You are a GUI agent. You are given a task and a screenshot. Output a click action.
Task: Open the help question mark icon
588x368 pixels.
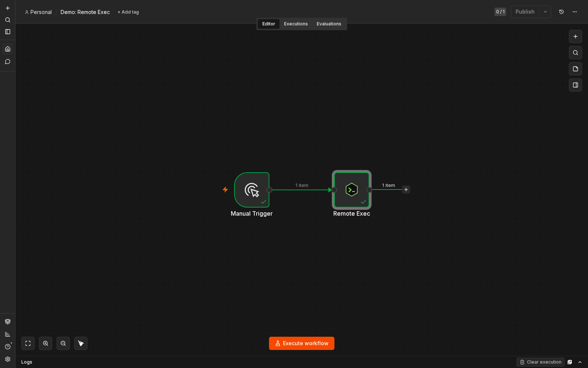pos(8,347)
